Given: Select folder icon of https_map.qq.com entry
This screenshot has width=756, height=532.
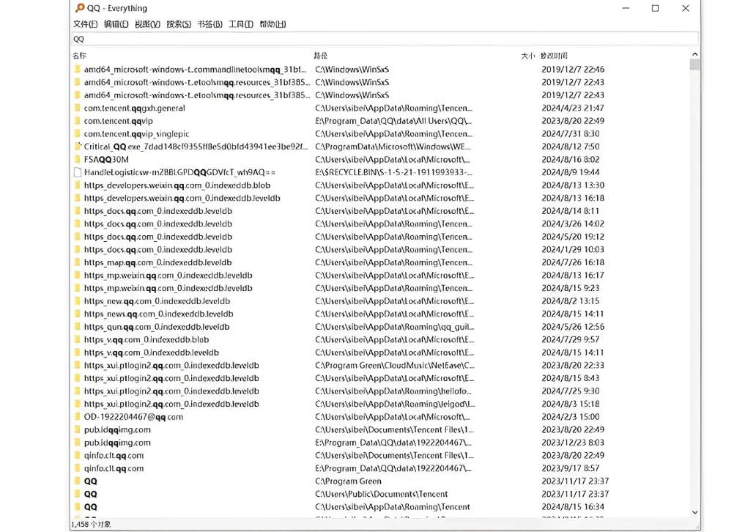Looking at the screenshot, I should [77, 262].
